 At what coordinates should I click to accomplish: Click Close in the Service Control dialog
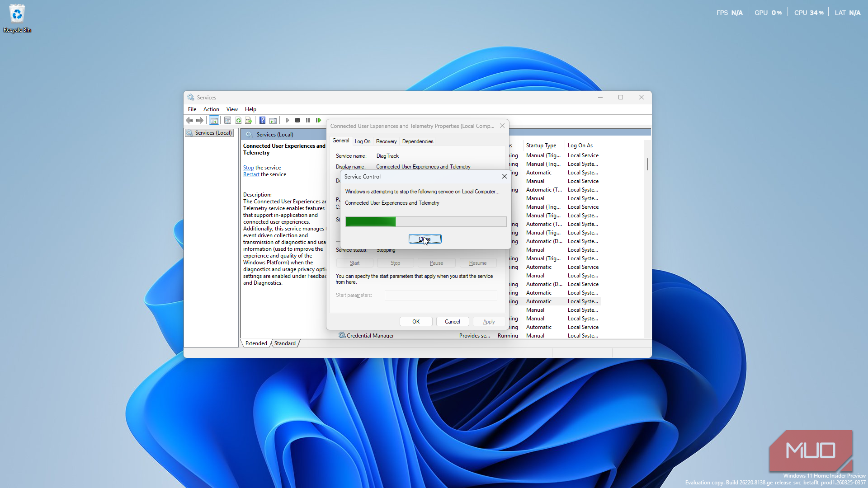pyautogui.click(x=425, y=239)
